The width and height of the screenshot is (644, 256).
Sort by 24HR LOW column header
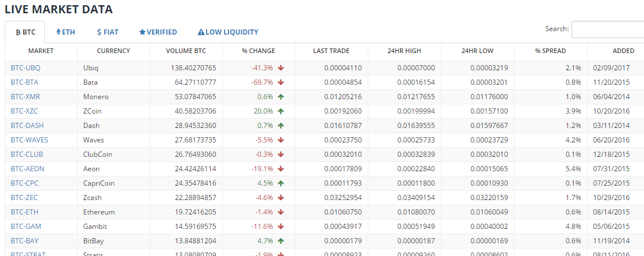[477, 51]
